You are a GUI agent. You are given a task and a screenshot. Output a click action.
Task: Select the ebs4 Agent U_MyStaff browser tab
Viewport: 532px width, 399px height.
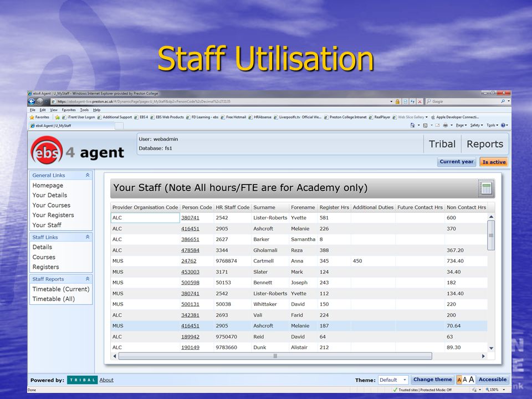coord(71,126)
